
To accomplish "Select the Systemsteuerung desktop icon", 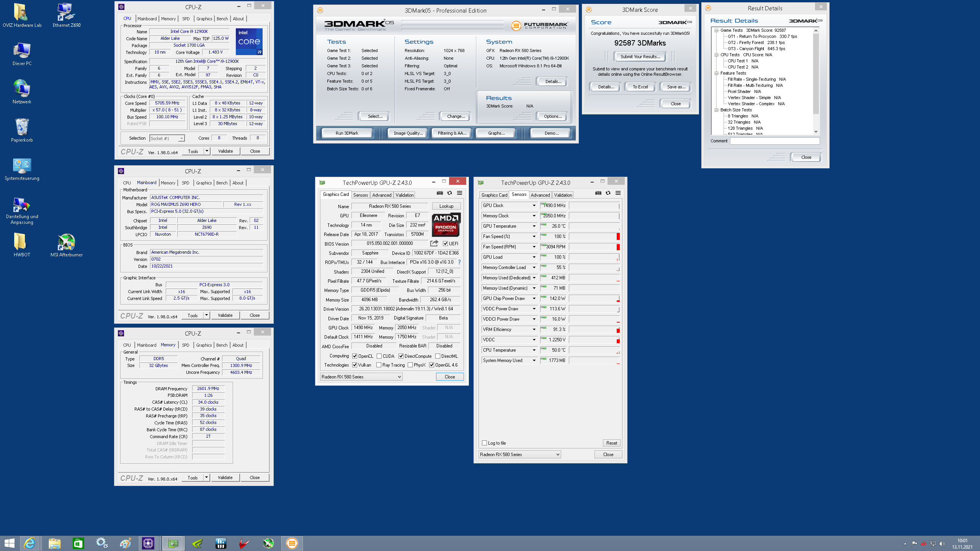I will (x=22, y=168).
